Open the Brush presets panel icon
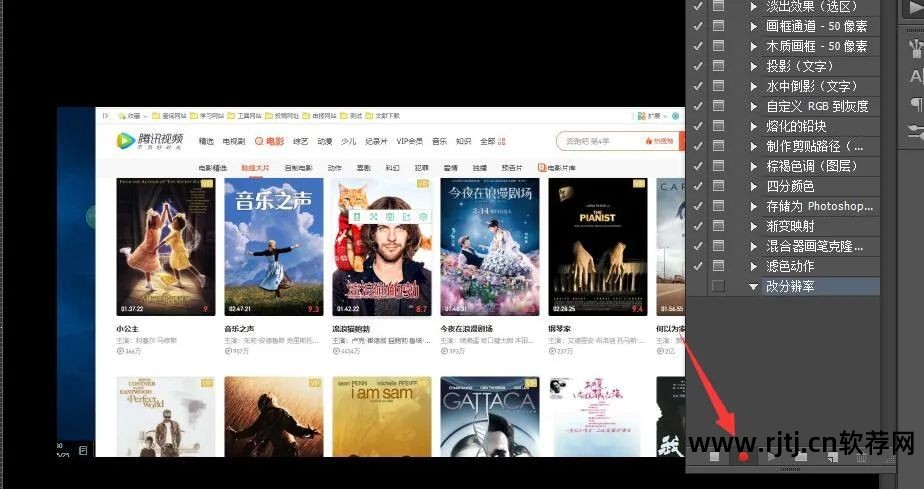 coord(916,47)
